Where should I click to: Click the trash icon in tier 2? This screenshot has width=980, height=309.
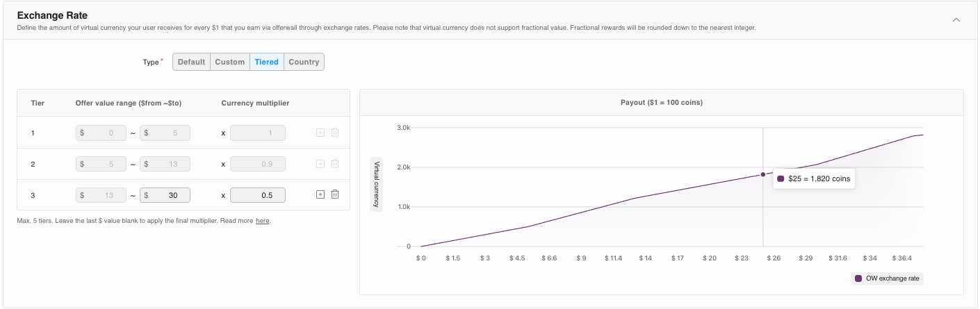point(335,164)
